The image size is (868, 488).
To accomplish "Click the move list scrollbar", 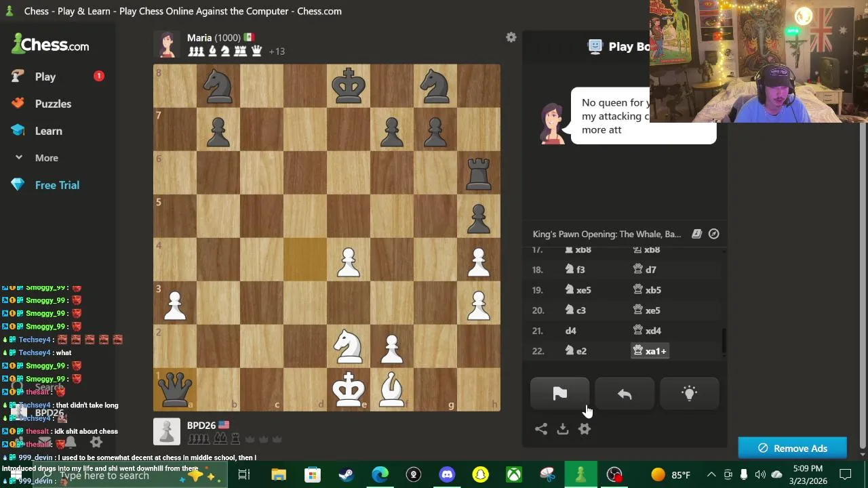I will 724,341.
